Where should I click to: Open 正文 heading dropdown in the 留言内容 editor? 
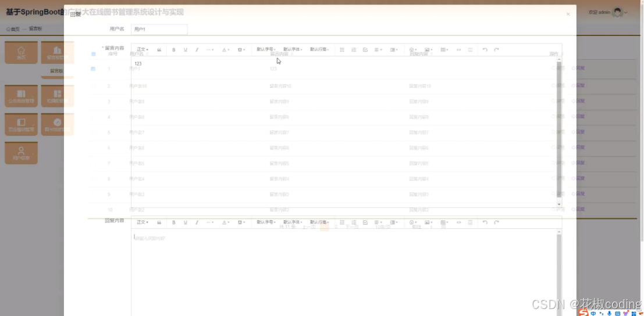(143, 49)
